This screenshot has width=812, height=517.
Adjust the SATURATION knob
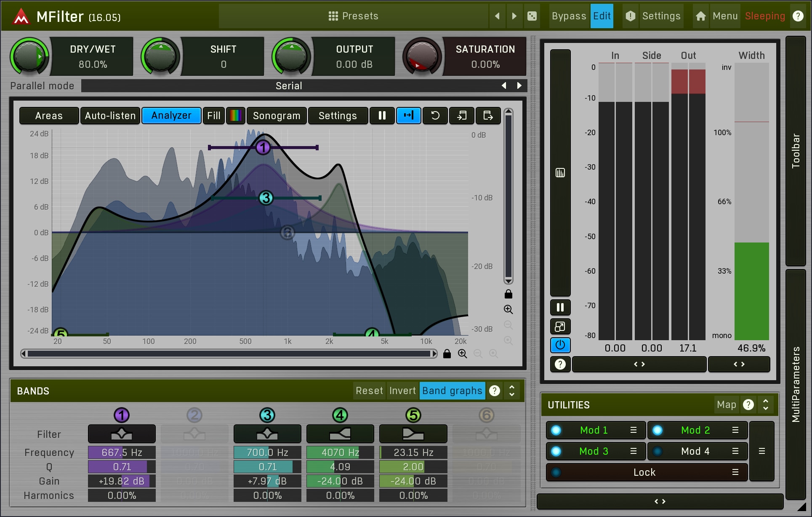(422, 56)
